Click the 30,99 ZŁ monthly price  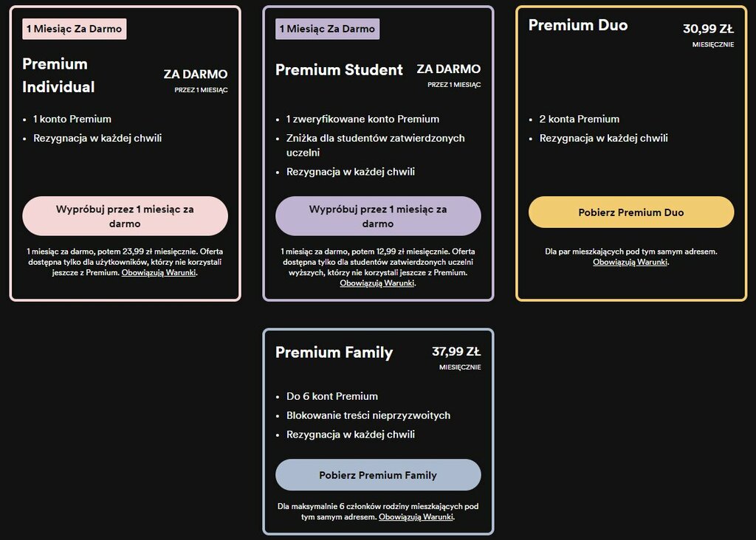708,29
